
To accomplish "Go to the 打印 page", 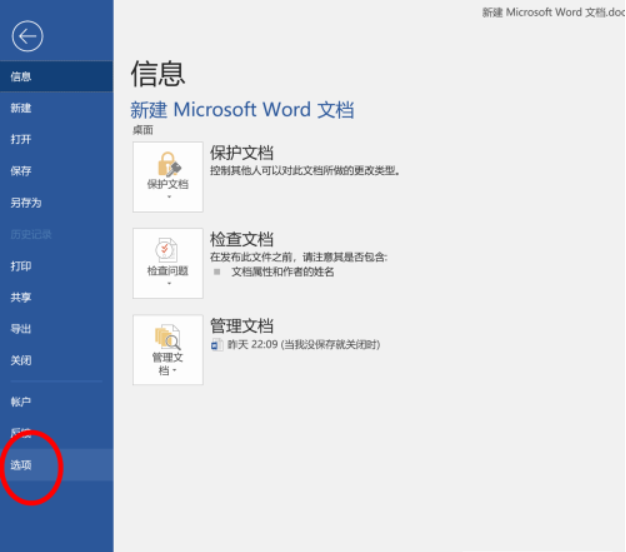I will pyautogui.click(x=56, y=266).
